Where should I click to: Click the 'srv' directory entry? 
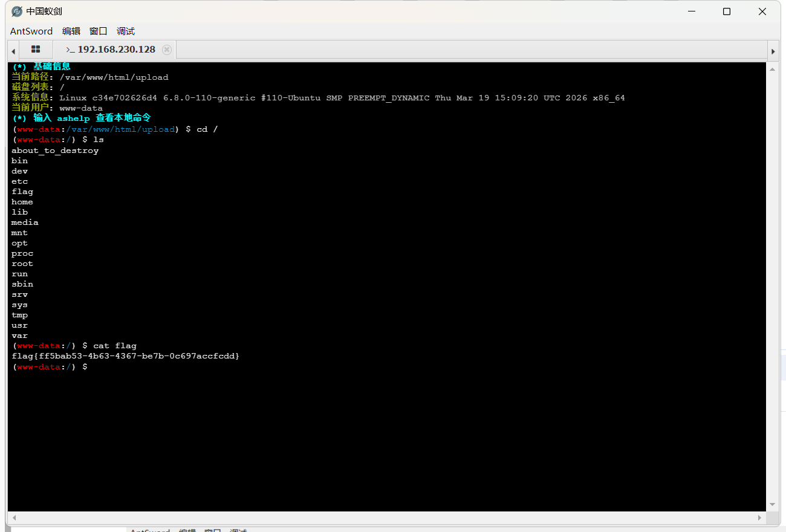point(19,294)
